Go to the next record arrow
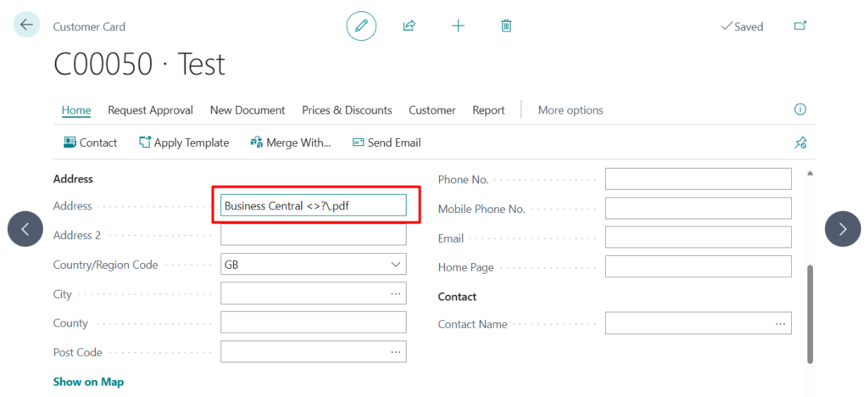Viewport: 868px width, 397px height. tap(843, 229)
